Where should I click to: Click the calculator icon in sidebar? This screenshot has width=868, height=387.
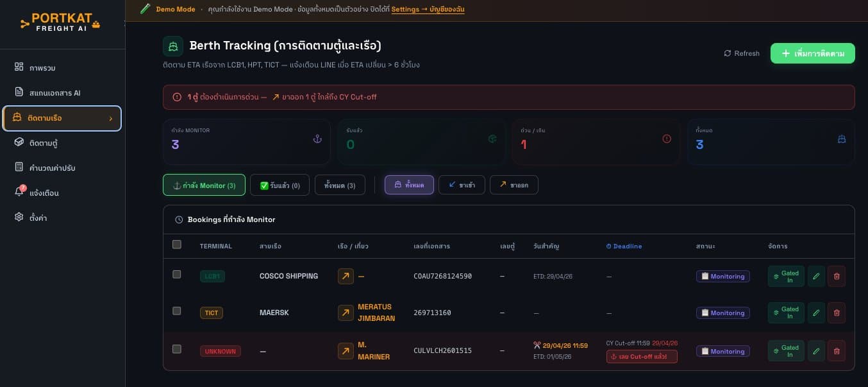[19, 167]
